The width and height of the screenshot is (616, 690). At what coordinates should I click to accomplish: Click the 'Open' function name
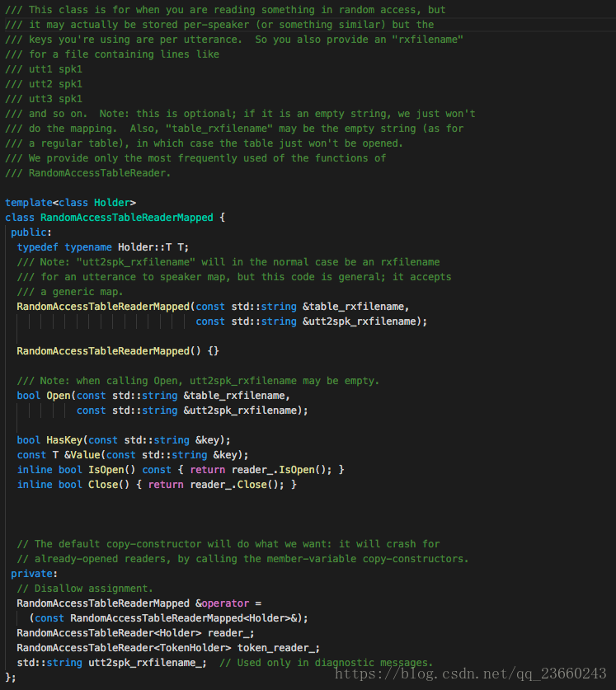point(59,396)
